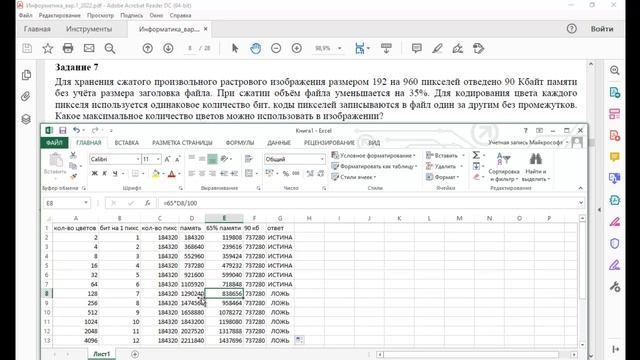Zoom out with the minus circle icon
The width and height of the screenshot is (640, 360).
tap(276, 48)
